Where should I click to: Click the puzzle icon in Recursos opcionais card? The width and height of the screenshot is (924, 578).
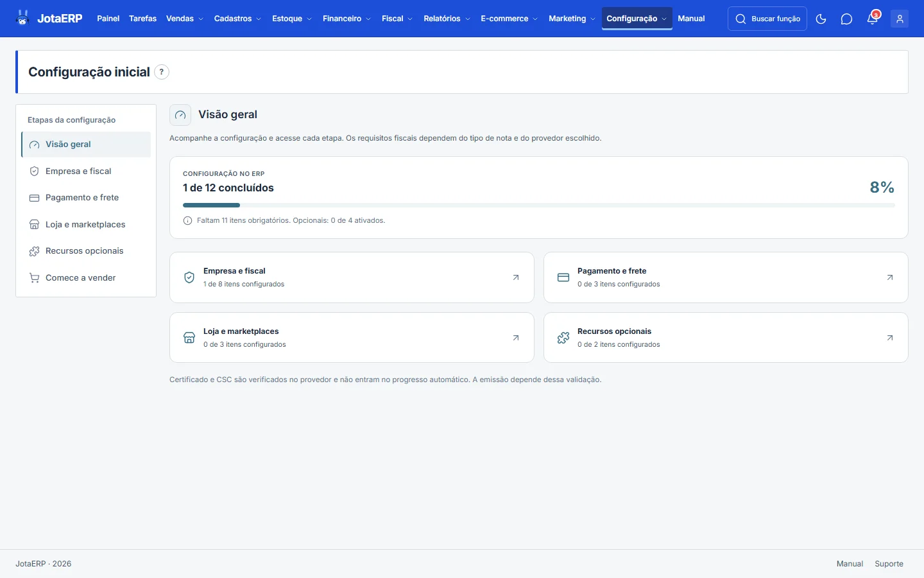[563, 338]
